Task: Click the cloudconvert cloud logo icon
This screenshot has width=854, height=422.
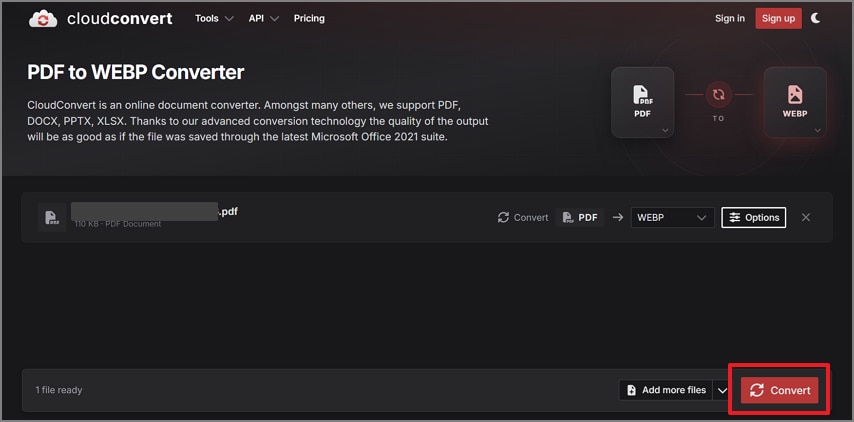Action: point(42,19)
